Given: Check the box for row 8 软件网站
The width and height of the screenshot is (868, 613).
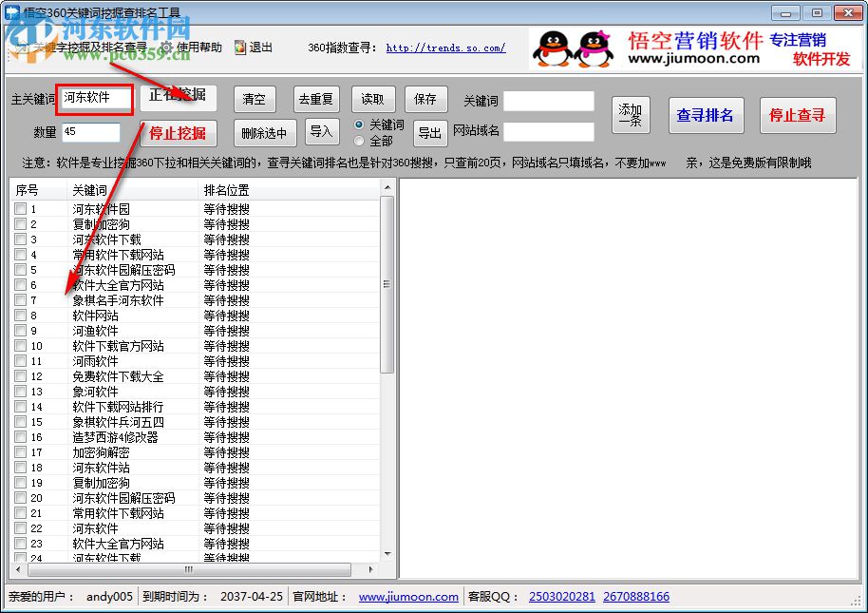Looking at the screenshot, I should tap(21, 316).
